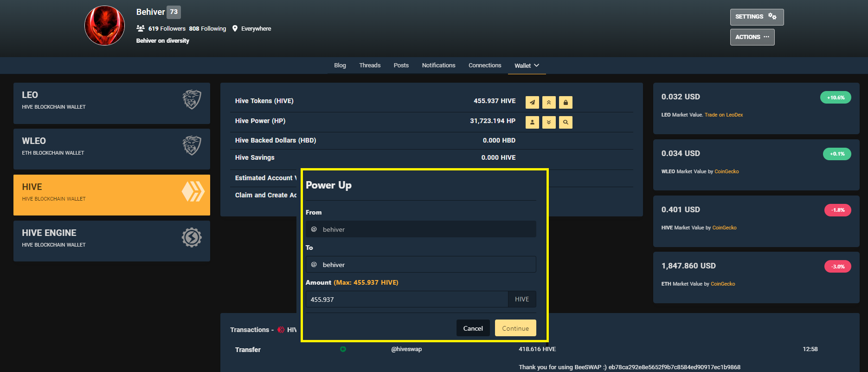The height and width of the screenshot is (372, 868).
Task: Click the LEO lion wallet icon
Action: pyautogui.click(x=192, y=99)
